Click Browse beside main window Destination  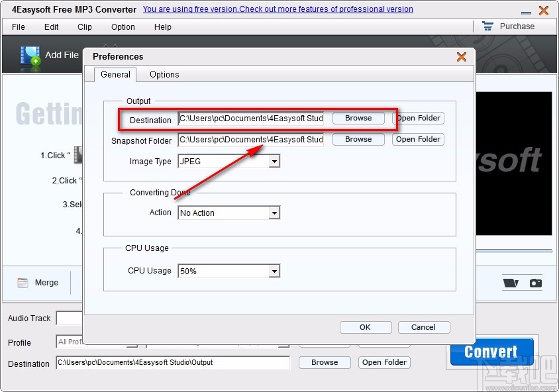pos(325,362)
